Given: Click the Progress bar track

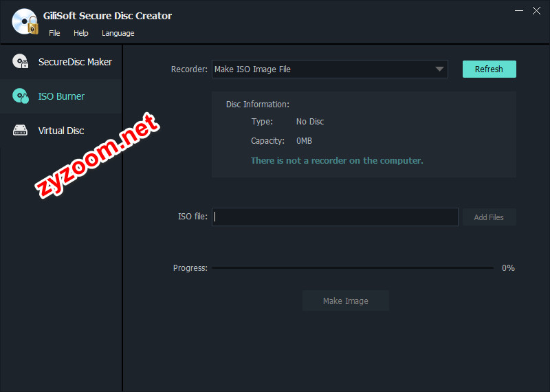Looking at the screenshot, I should 353,268.
